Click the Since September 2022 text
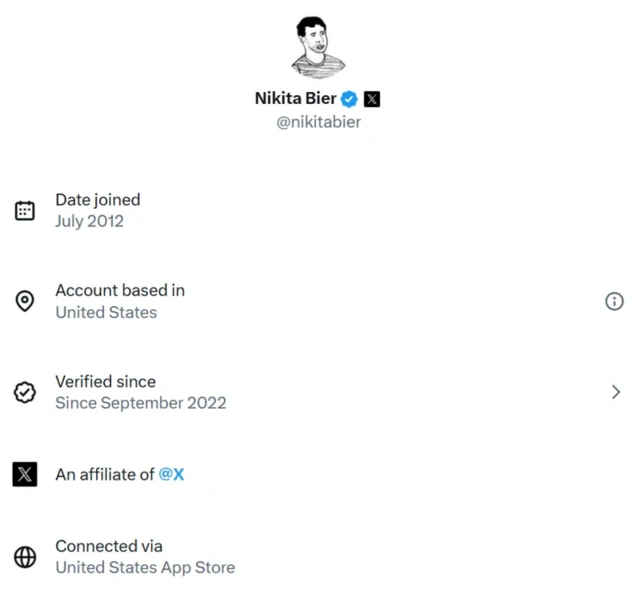Viewport: 640px width, 614px height. pos(141,403)
